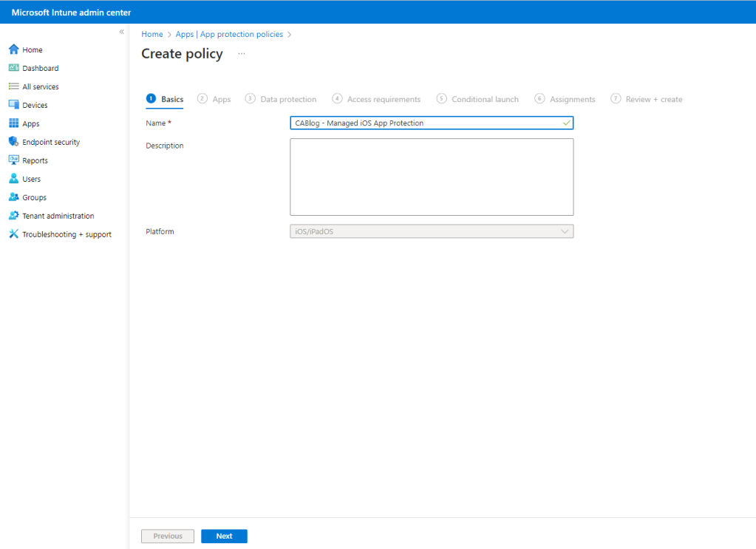
Task: Click the Devices icon in navigation
Action: (13, 105)
